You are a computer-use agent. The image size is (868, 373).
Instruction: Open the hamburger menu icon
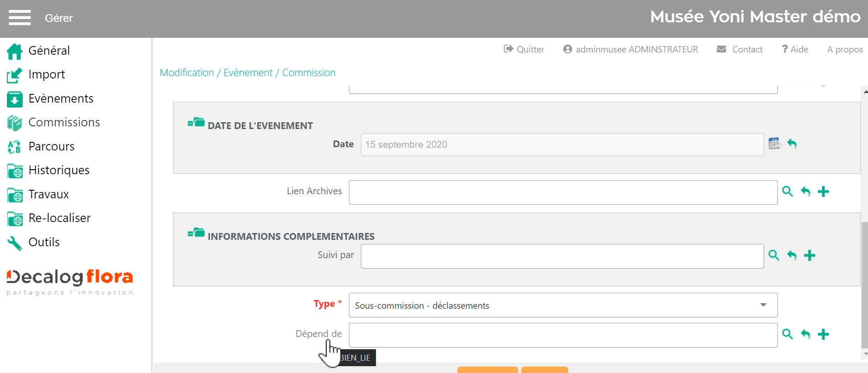[x=20, y=18]
